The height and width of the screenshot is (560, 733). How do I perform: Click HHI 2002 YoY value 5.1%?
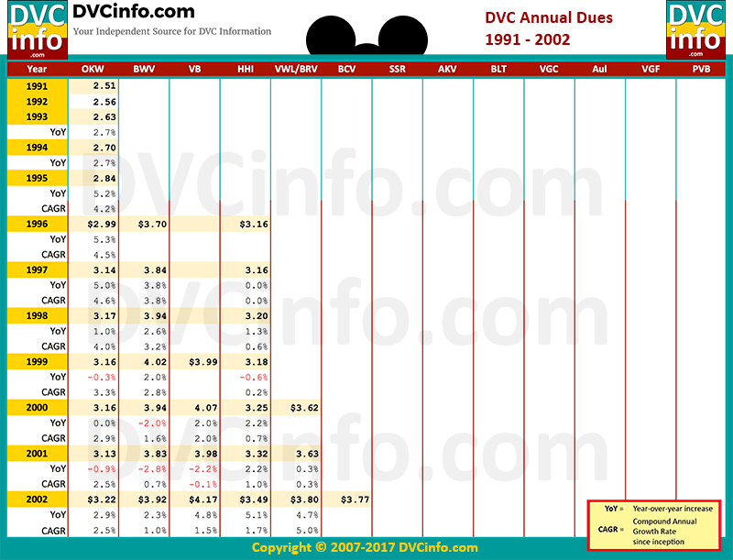click(x=257, y=515)
